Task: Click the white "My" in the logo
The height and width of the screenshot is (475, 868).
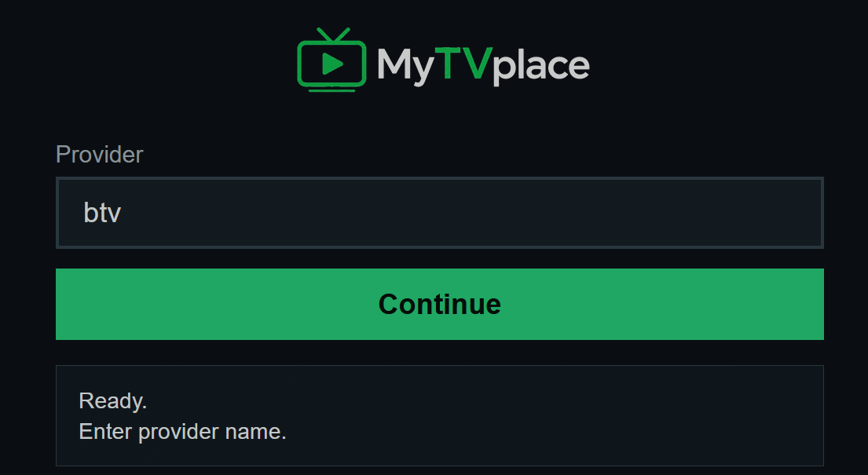Action: click(405, 67)
